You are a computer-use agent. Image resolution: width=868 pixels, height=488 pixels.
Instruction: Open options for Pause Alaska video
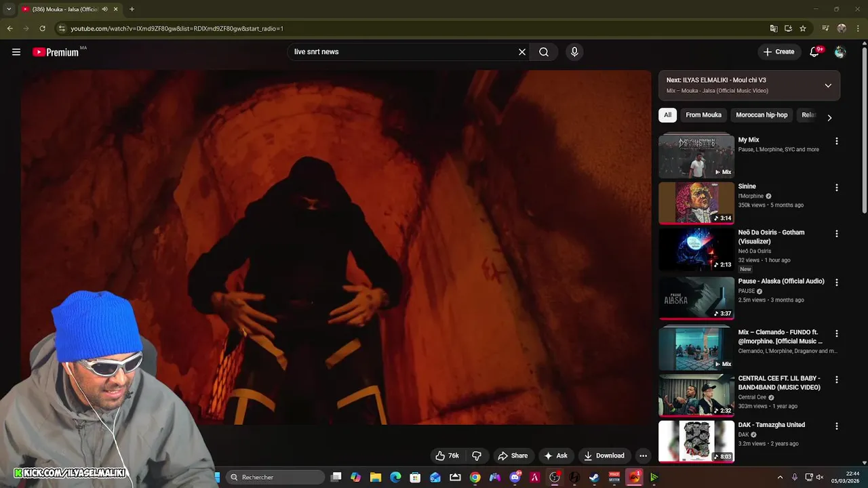click(836, 282)
